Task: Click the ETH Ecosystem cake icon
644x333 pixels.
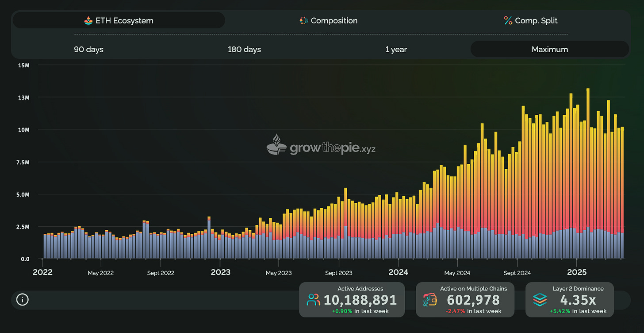Action: pos(88,20)
